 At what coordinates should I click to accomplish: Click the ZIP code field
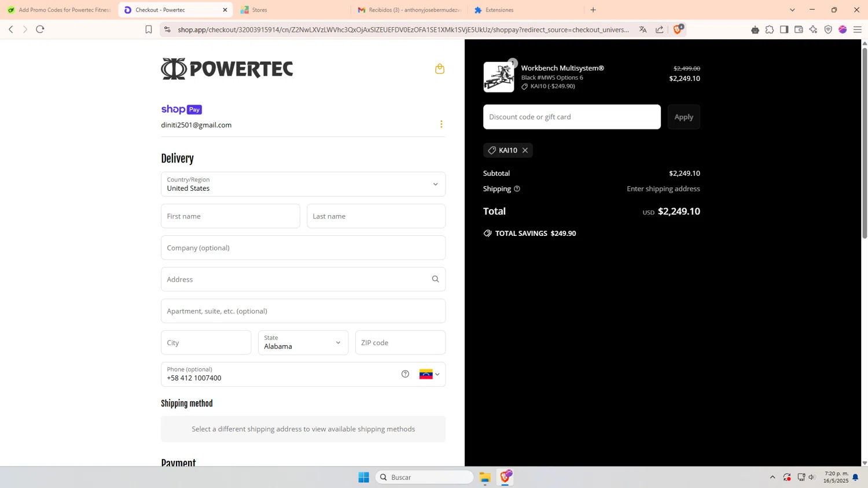point(400,342)
